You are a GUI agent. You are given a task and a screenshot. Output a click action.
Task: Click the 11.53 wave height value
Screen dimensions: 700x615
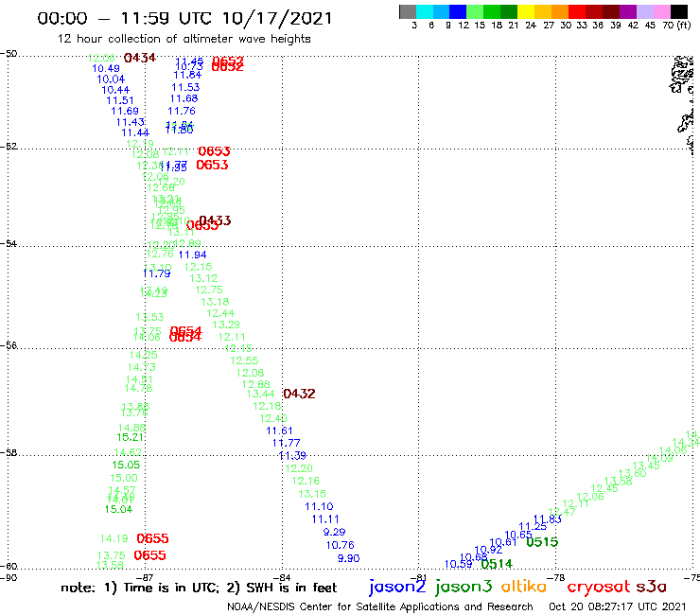point(185,87)
